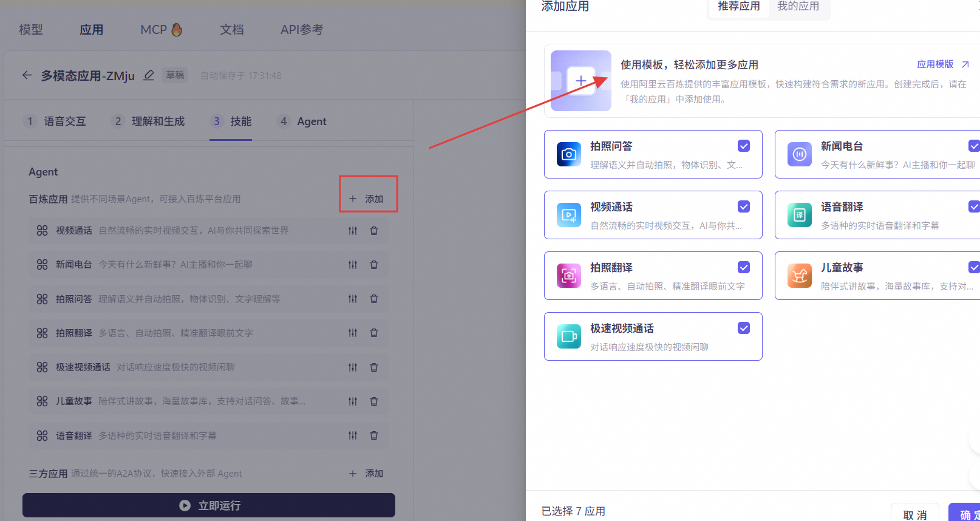Uncheck the 儿童故事 card checkbox
Image resolution: width=980 pixels, height=521 pixels.
(974, 267)
